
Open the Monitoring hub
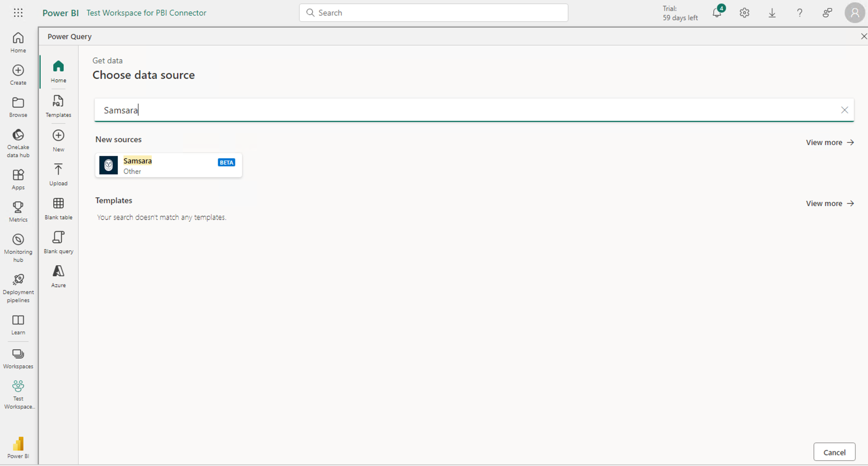point(18,247)
